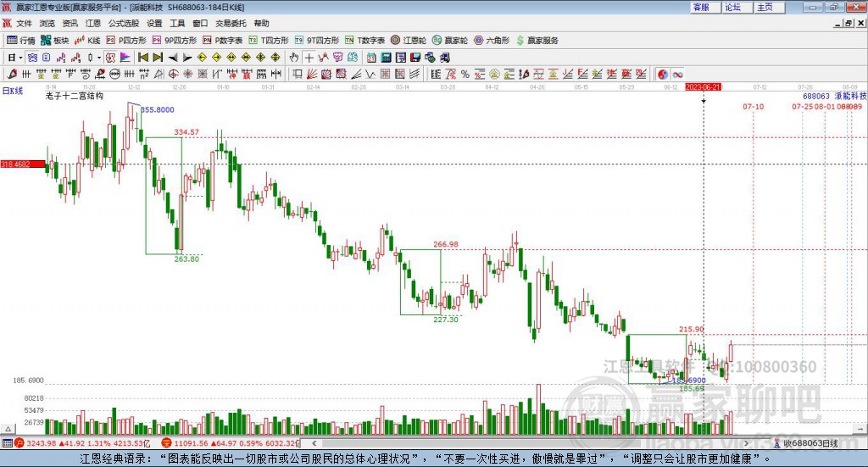The height and width of the screenshot is (467, 868).
Task: Select the hand pan tool
Action: pos(294,58)
